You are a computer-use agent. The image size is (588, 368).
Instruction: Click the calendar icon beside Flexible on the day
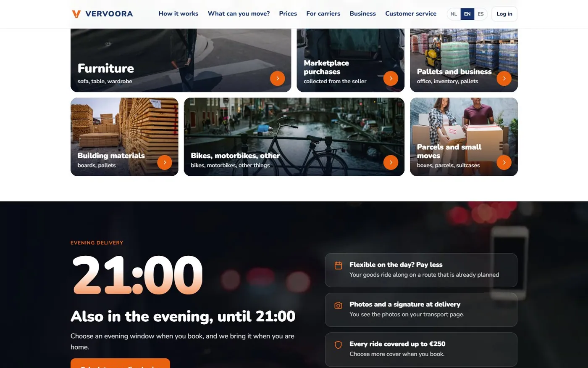pyautogui.click(x=338, y=265)
